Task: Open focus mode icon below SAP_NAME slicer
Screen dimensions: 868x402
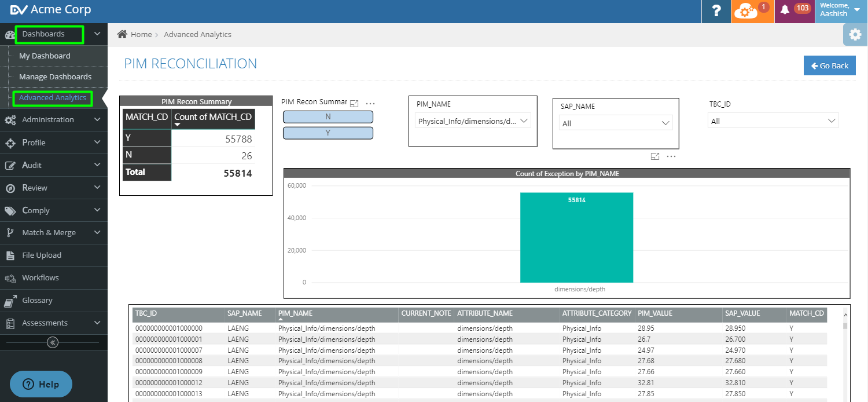Action: click(x=655, y=156)
